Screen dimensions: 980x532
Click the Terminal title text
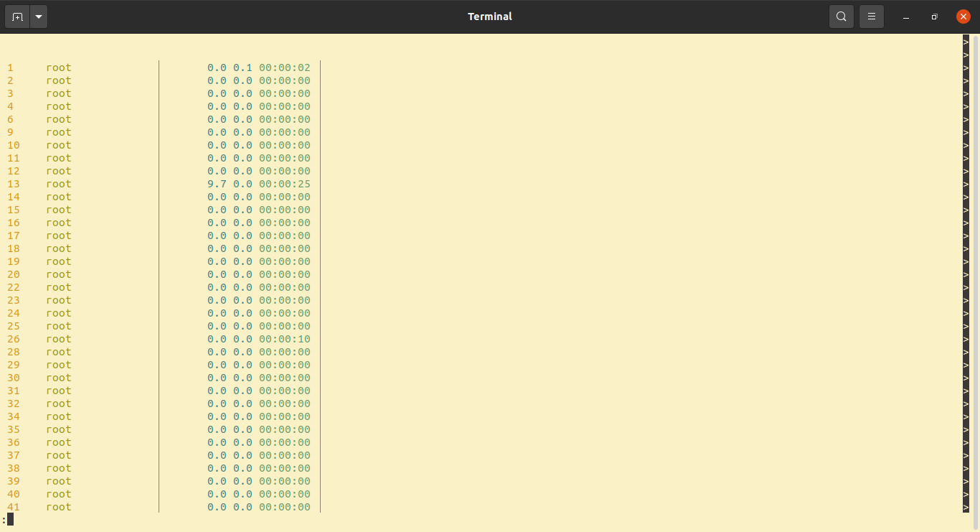tap(490, 16)
